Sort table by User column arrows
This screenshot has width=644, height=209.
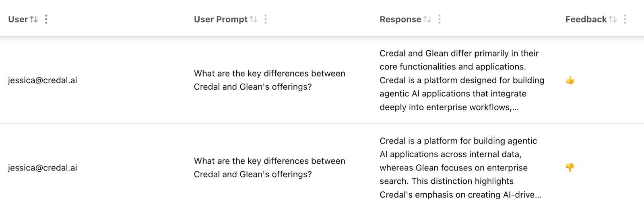coord(34,19)
